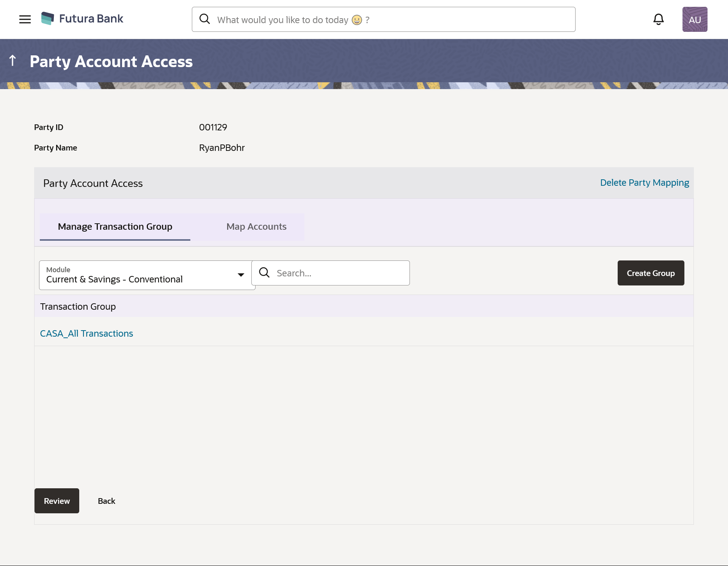
Task: Open the hamburger navigation menu
Action: [25, 19]
